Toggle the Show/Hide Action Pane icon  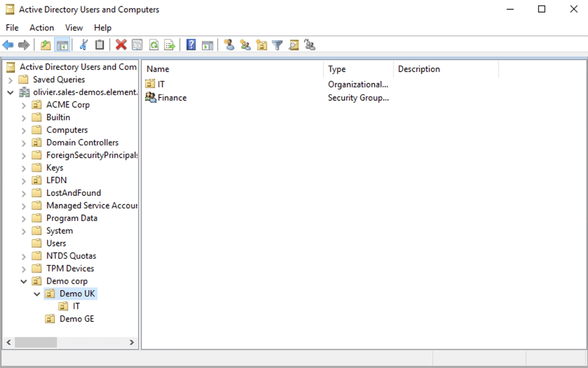[207, 45]
